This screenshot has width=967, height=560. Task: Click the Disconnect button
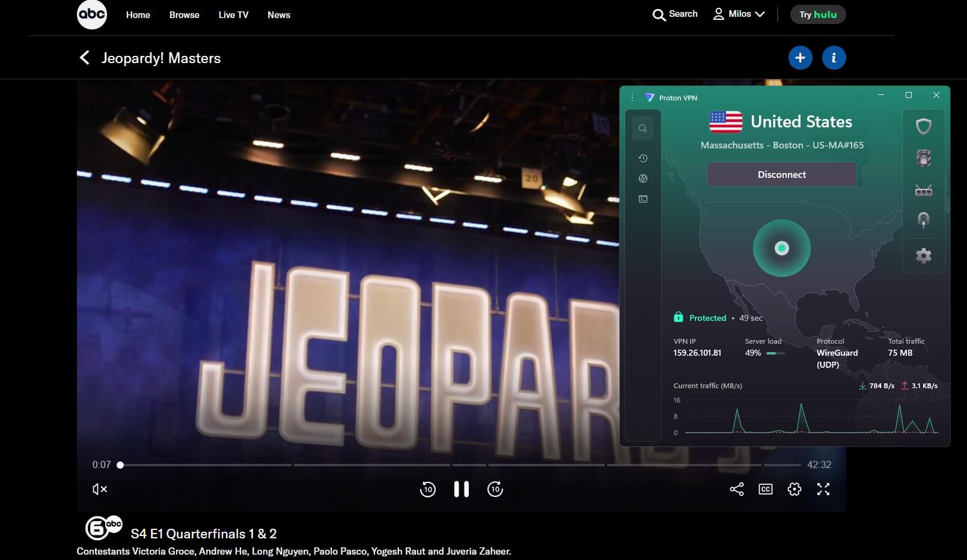point(782,174)
